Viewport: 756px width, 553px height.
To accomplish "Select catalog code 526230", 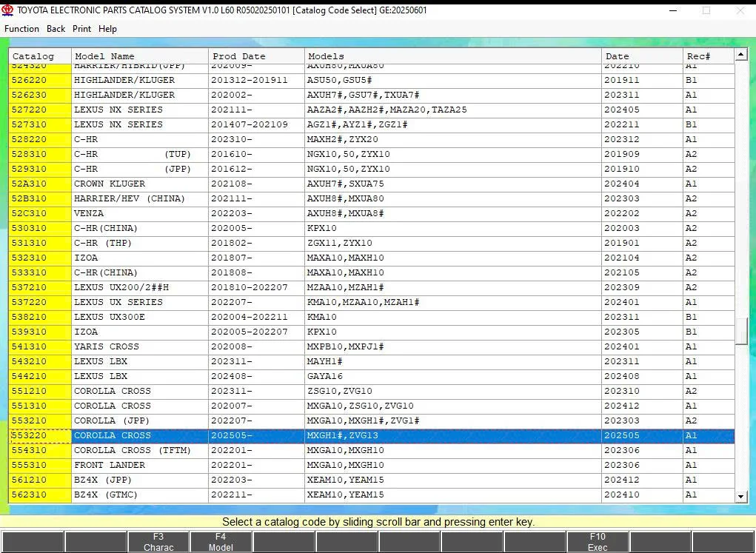I will click(x=40, y=95).
